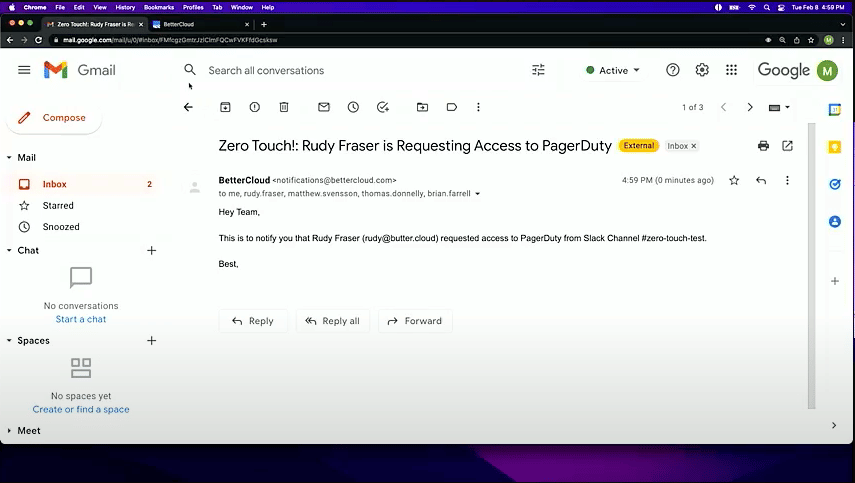The width and height of the screenshot is (855, 483).
Task: Collapse the Mail section
Action: [9, 158]
